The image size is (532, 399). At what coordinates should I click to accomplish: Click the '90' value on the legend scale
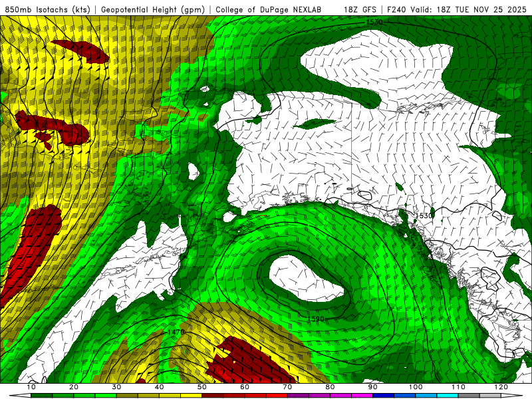(x=373, y=387)
